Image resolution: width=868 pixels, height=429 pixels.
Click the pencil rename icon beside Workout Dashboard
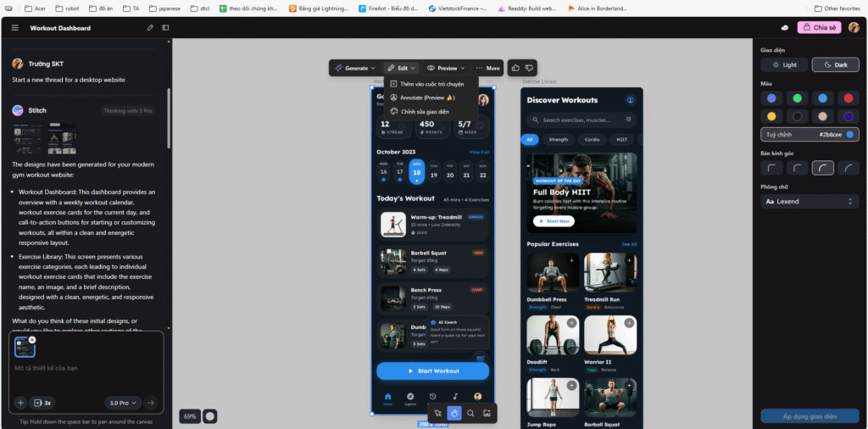[150, 28]
